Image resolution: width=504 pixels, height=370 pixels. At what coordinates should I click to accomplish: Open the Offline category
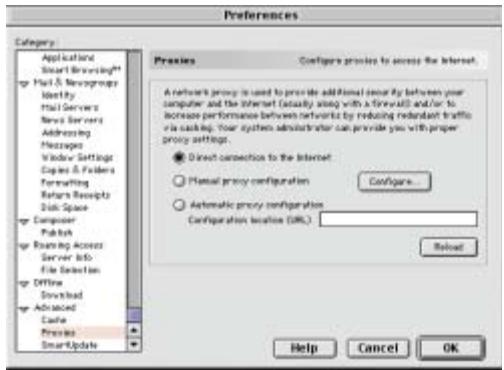click(x=48, y=283)
